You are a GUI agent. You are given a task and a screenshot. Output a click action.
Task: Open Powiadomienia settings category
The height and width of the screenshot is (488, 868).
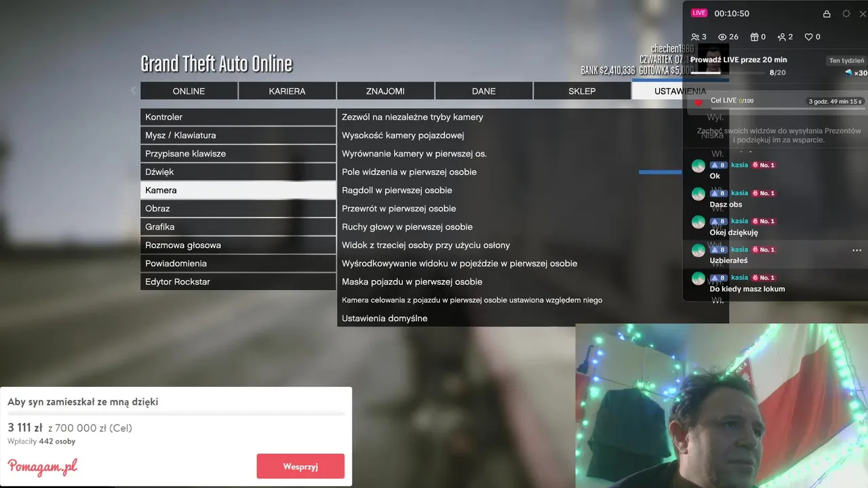pos(238,263)
